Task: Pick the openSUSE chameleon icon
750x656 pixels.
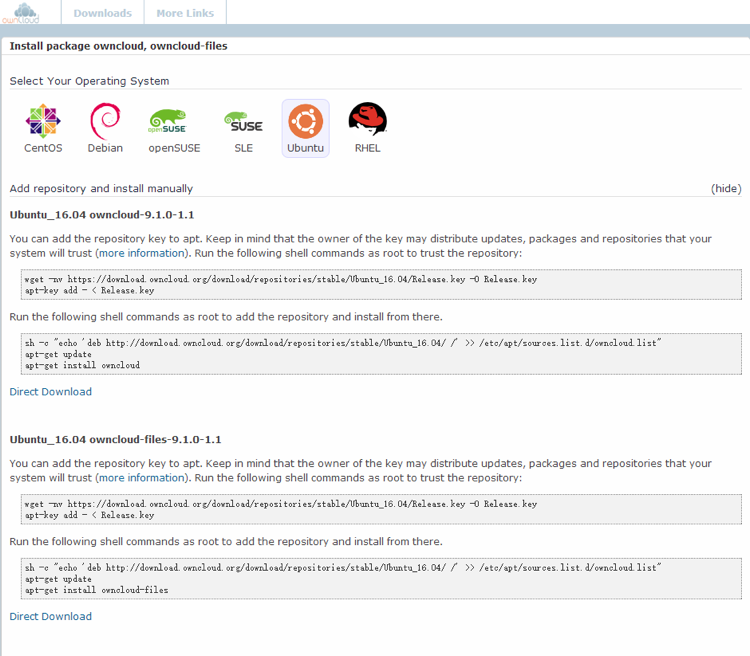Action: 167,122
